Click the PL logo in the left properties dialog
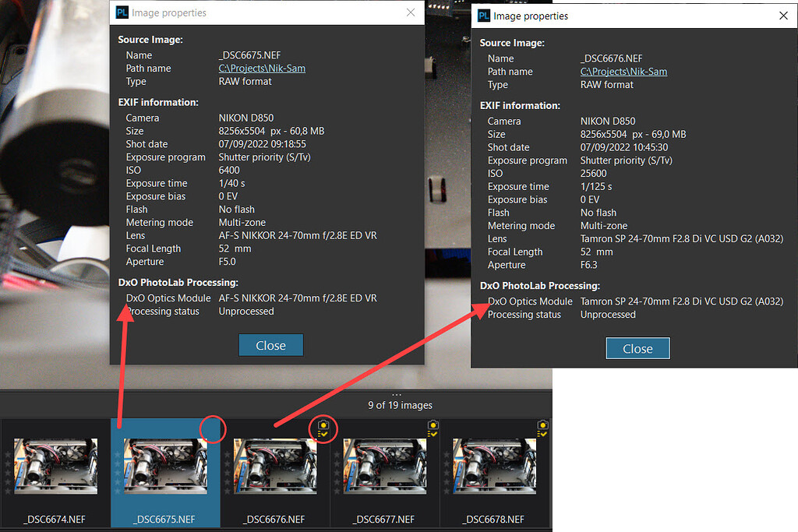Image resolution: width=798 pixels, height=532 pixels. [x=122, y=12]
